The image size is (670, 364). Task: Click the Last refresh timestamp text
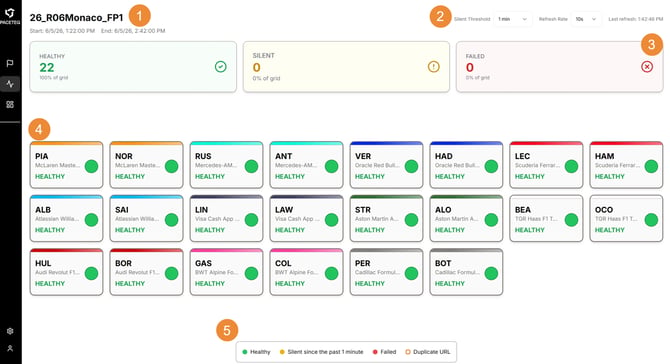point(635,19)
